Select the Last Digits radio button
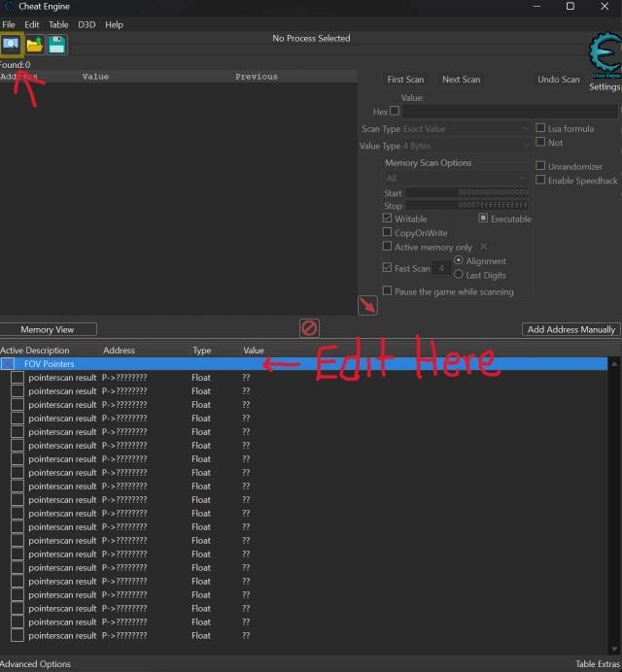This screenshot has height=672, width=622. click(x=459, y=275)
